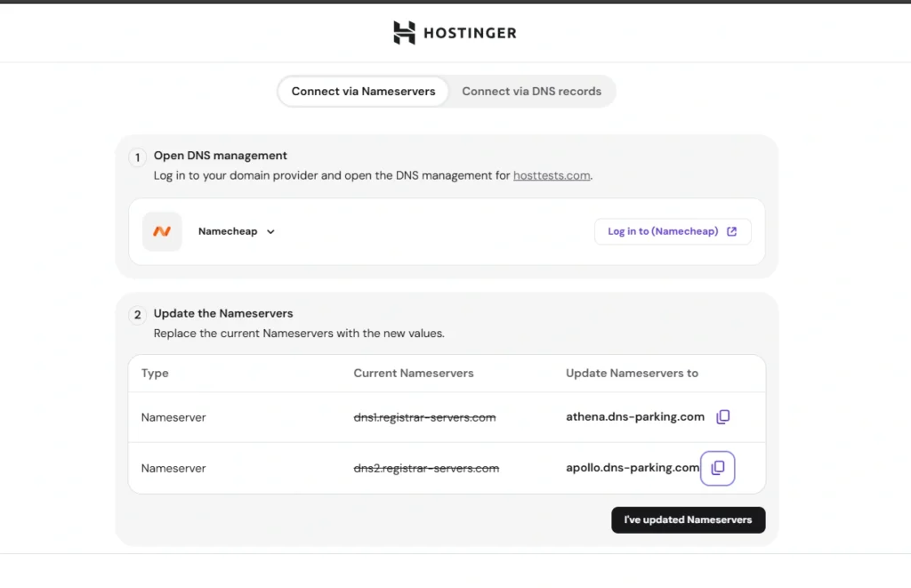Screen dimensions: 911x588
Task: Click the Namecheap logo icon
Action: 162,231
